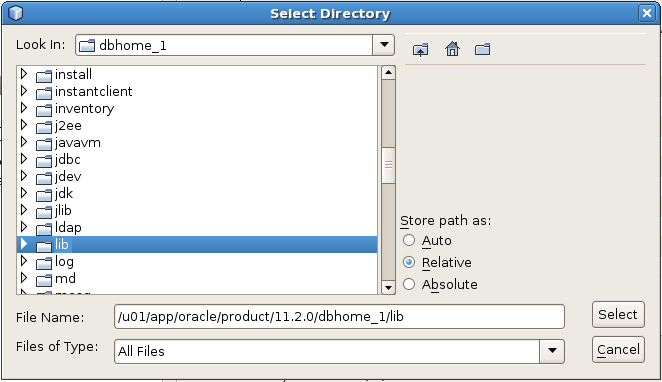
Task: Close the Select Directory dialog
Action: [646, 13]
